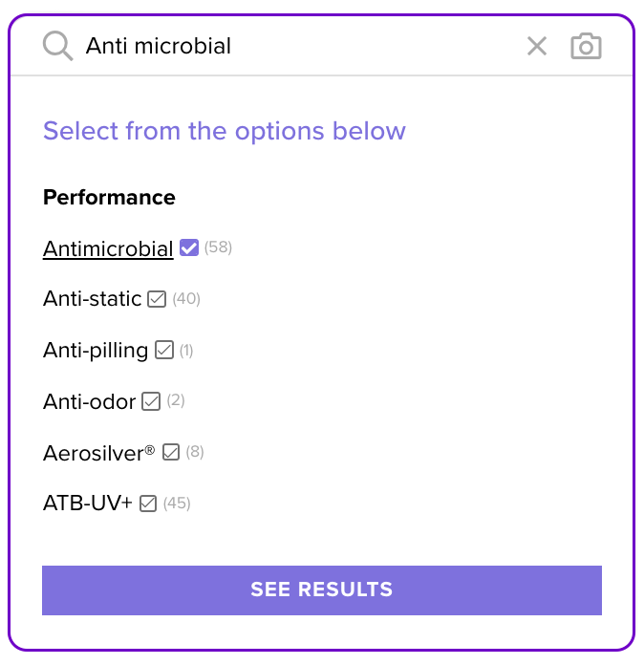Check the Anti-odor checkbox

click(151, 401)
